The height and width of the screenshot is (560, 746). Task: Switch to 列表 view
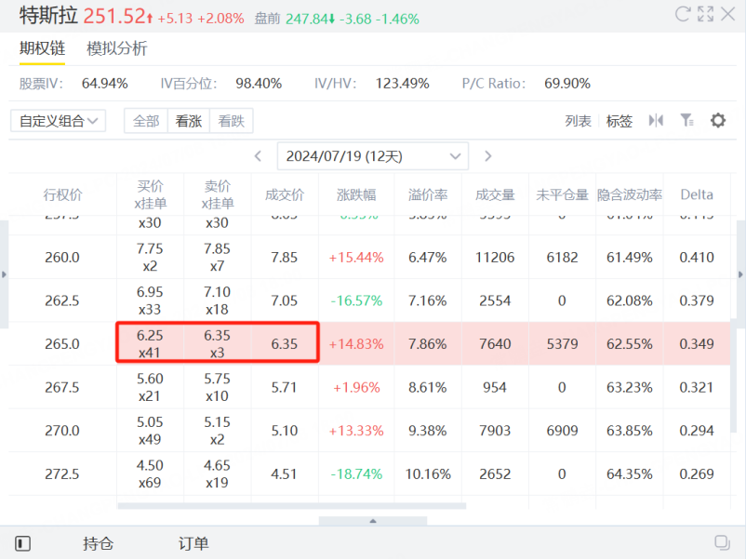[x=578, y=121]
